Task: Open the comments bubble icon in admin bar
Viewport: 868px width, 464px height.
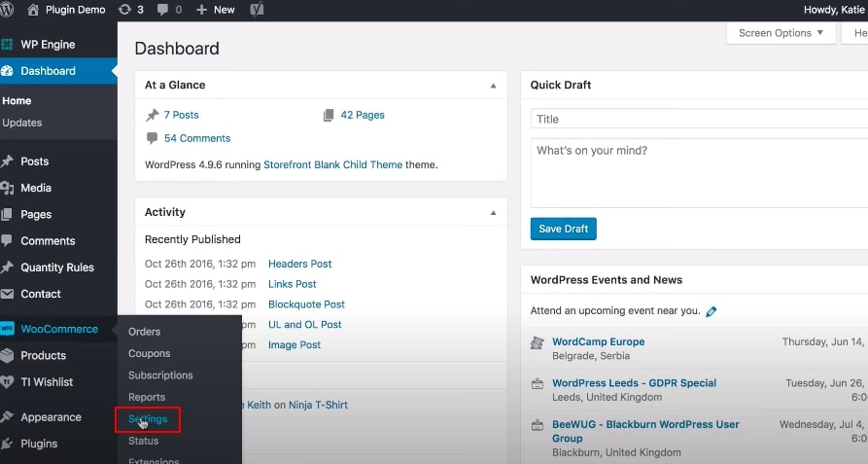Action: (162, 10)
